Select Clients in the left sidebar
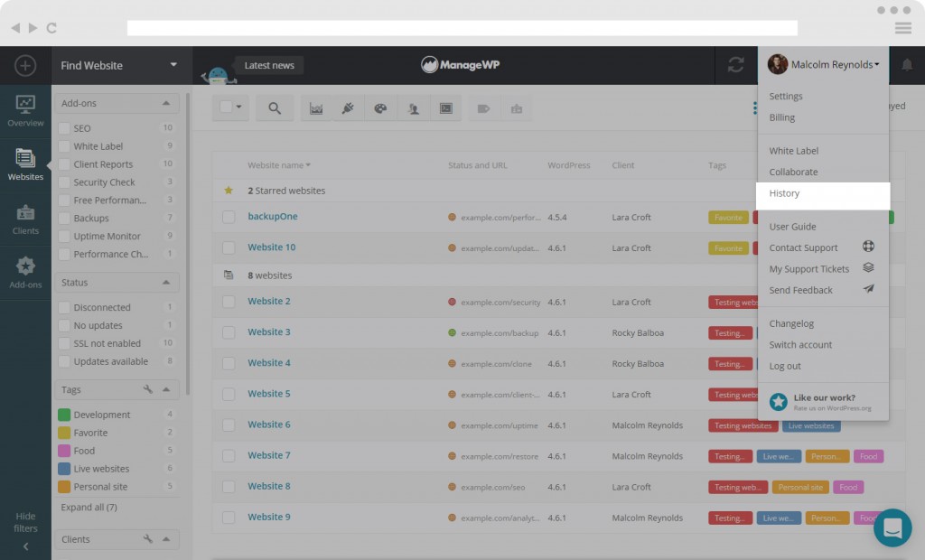Viewport: 925px width, 560px height. [x=25, y=217]
